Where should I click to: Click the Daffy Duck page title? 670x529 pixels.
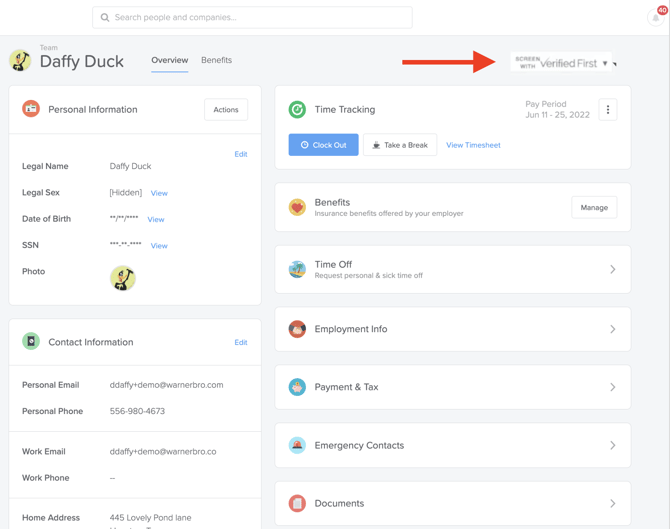click(82, 62)
